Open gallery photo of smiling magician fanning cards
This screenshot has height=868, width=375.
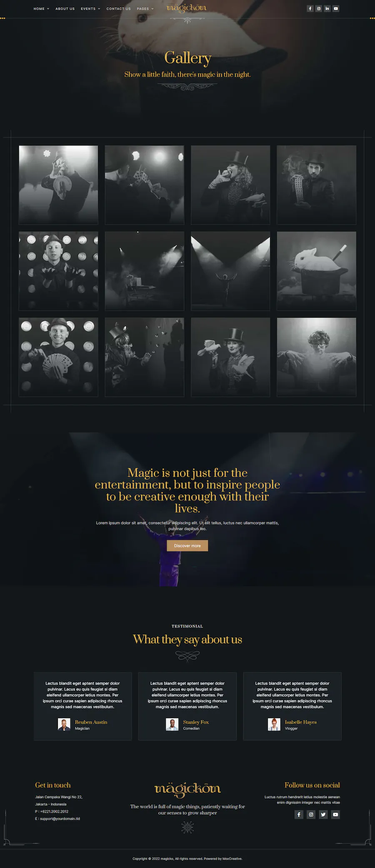pyautogui.click(x=58, y=357)
